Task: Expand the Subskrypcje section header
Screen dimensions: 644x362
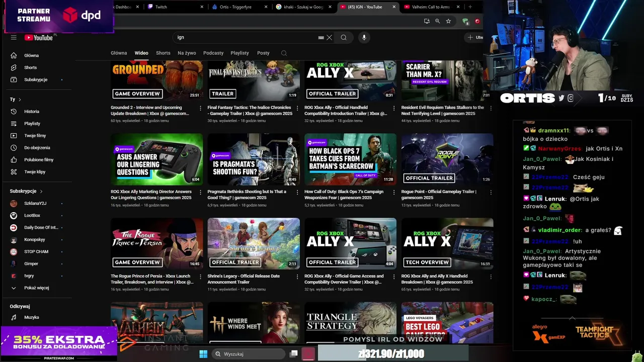Action: [x=26, y=191]
